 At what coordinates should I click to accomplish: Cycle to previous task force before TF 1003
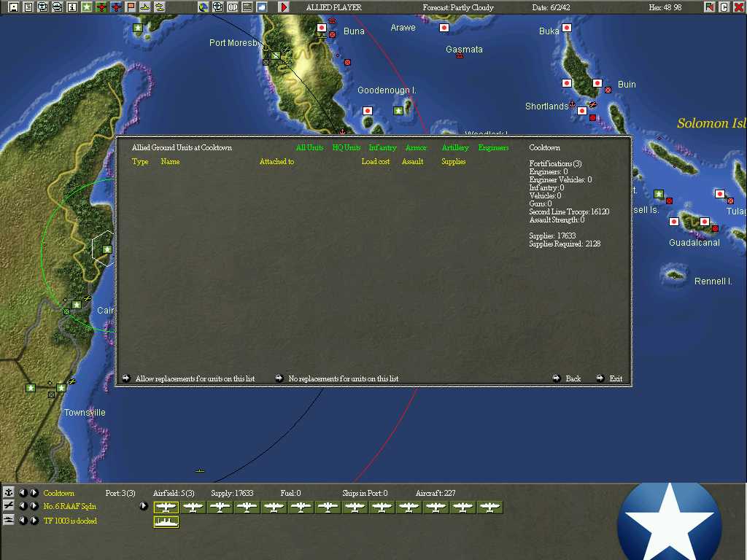pyautogui.click(x=23, y=520)
